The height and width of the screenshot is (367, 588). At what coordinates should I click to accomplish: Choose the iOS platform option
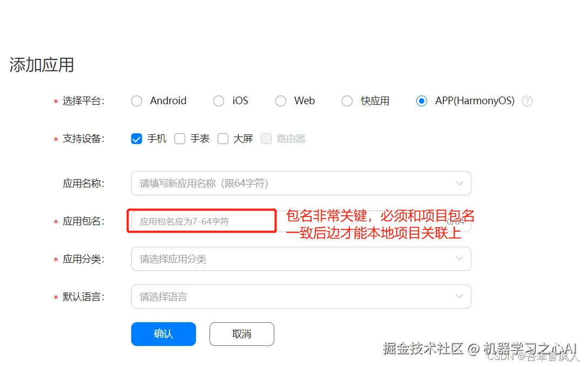[218, 101]
